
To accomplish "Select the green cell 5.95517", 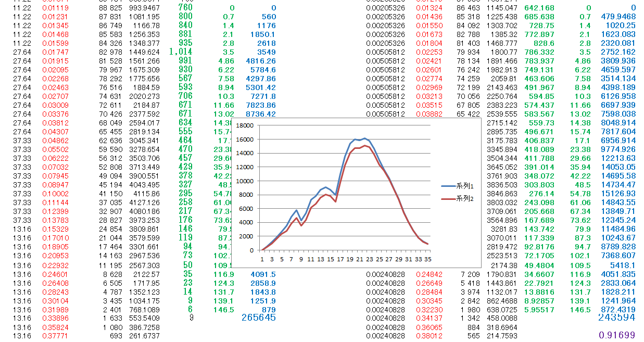I will (x=539, y=310).
